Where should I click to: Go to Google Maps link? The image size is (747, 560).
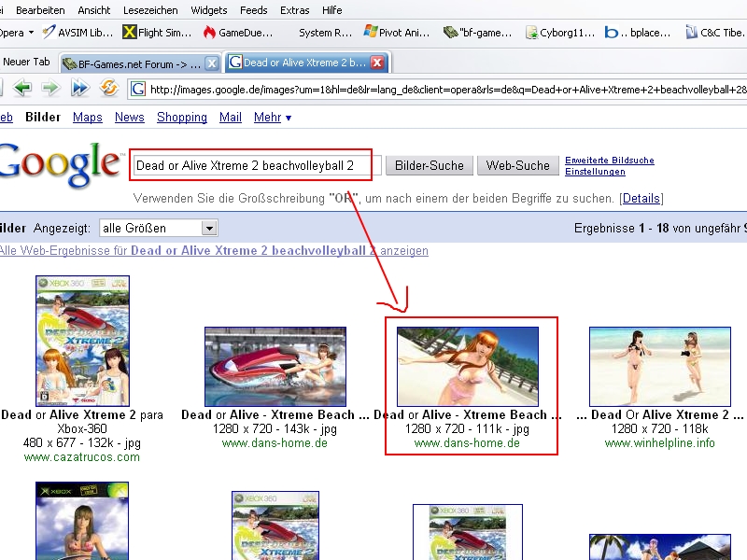[87, 118]
